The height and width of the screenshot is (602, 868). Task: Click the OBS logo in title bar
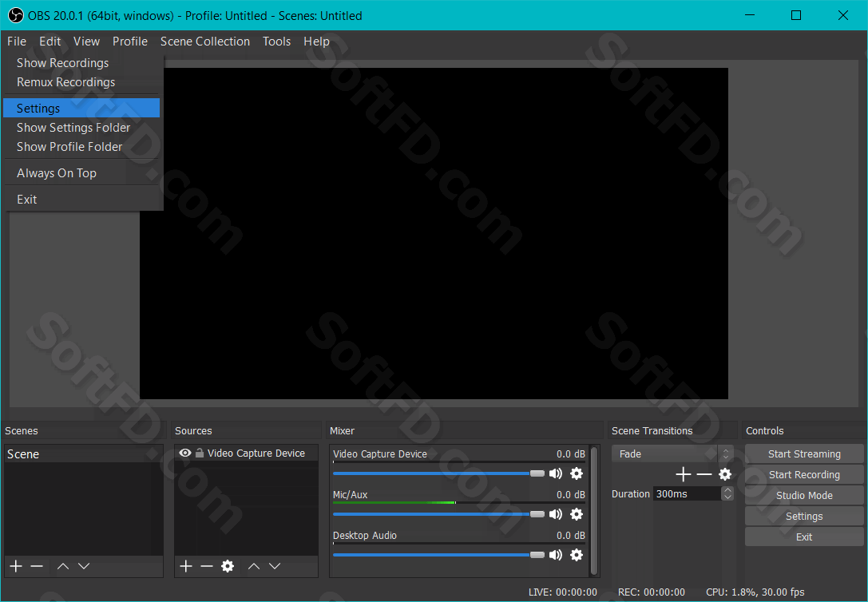[15, 15]
